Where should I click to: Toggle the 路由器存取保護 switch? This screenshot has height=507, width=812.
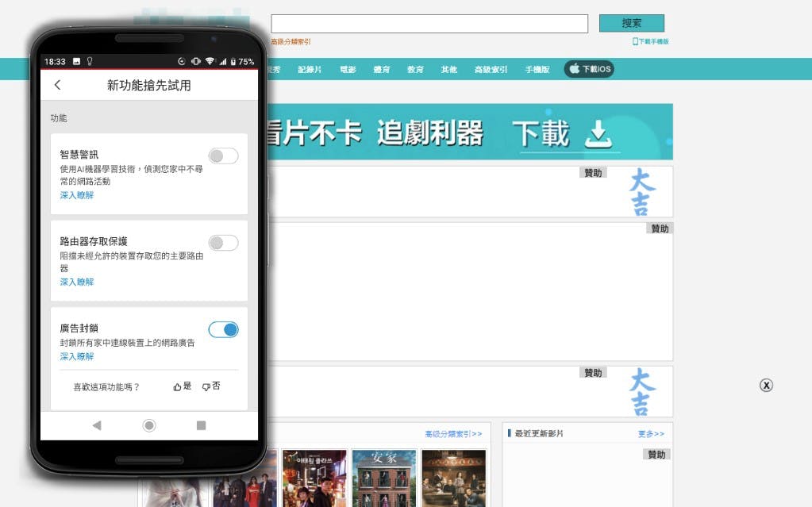coord(223,243)
